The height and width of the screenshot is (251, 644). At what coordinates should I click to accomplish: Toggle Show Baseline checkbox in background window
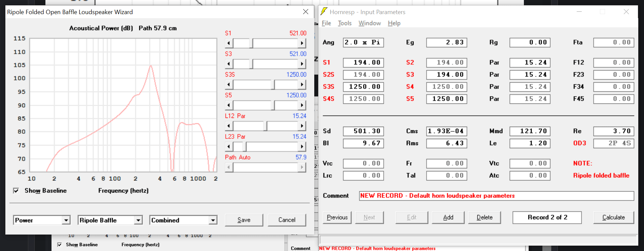[60, 245]
